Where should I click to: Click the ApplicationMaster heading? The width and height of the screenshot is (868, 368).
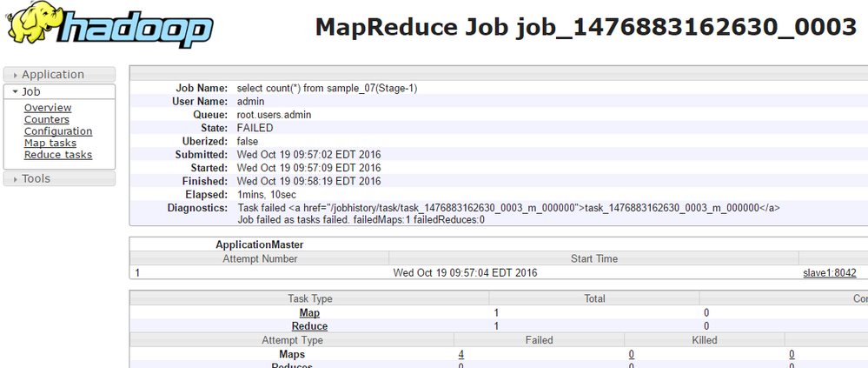tap(260, 244)
